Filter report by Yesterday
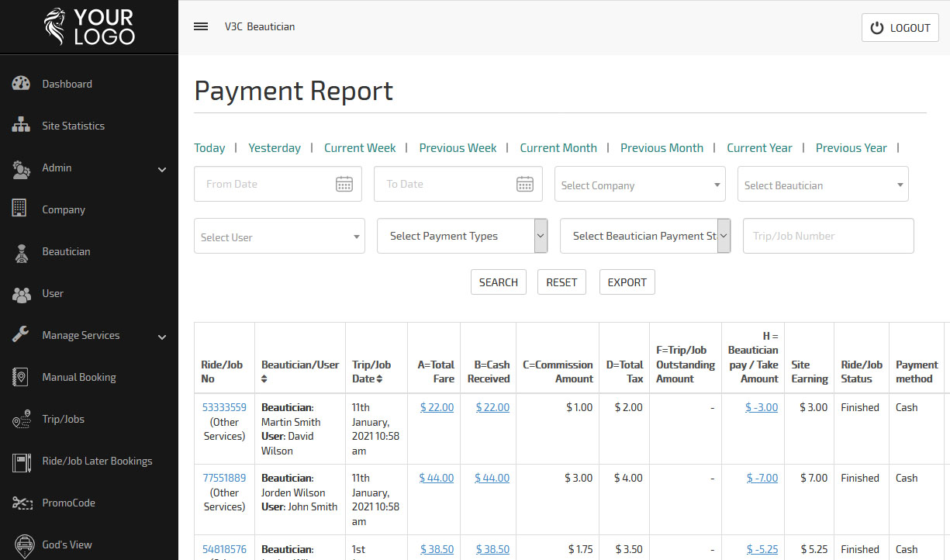This screenshot has height=560, width=950. (x=275, y=147)
